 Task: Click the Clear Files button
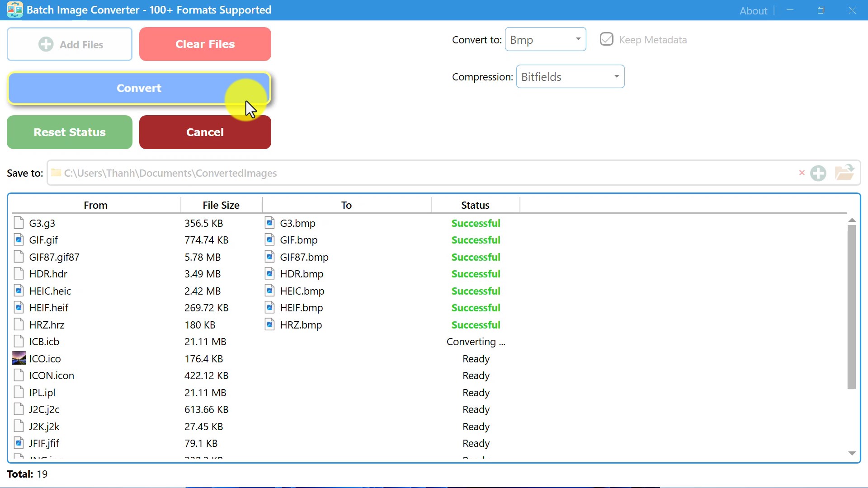pyautogui.click(x=205, y=44)
